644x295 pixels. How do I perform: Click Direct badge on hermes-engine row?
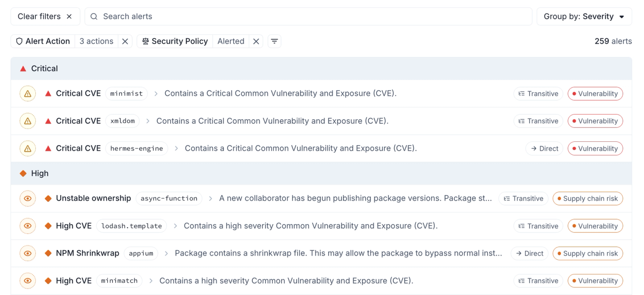click(x=544, y=148)
